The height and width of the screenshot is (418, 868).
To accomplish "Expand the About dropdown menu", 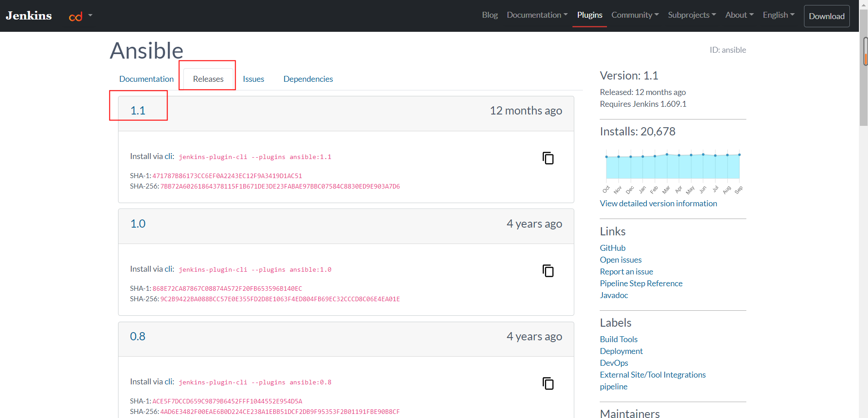I will pos(739,15).
